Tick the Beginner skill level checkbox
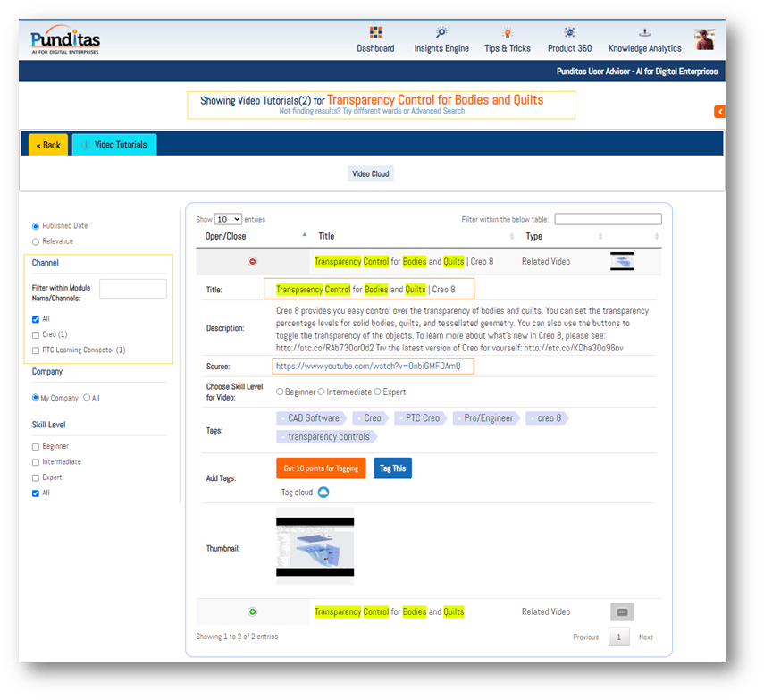 coord(36,446)
